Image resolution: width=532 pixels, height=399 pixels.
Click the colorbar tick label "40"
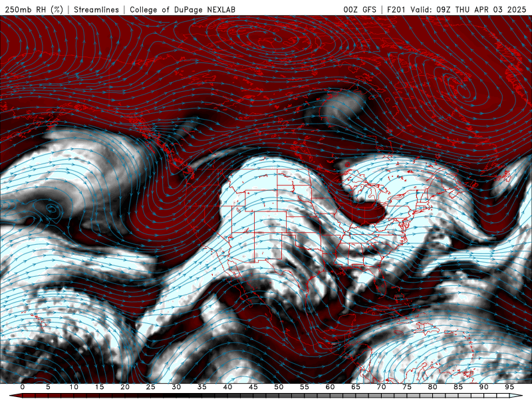227,387
